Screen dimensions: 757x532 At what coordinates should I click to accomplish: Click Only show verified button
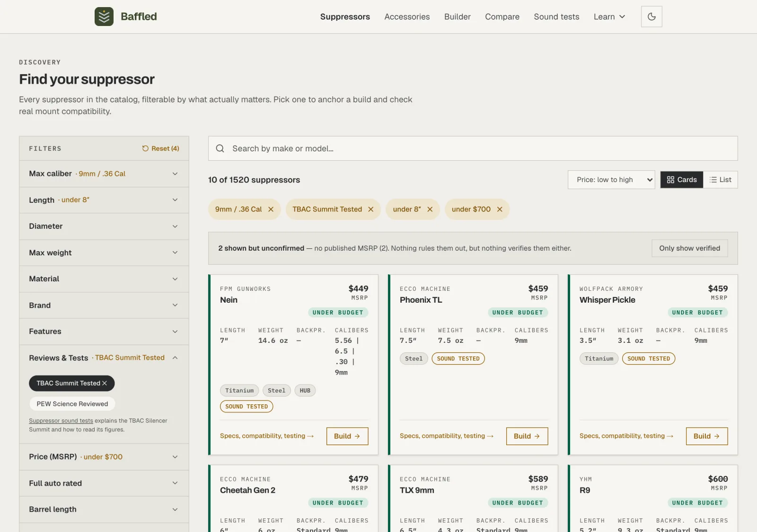[690, 248]
